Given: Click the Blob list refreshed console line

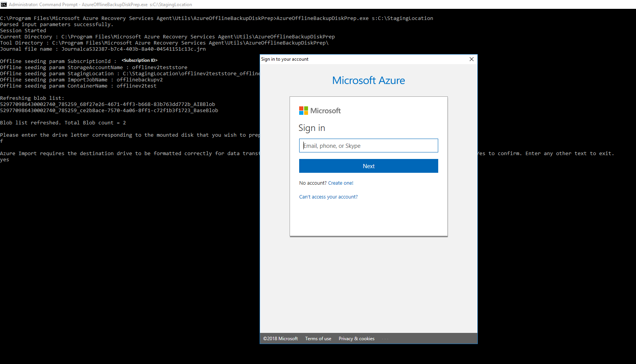Looking at the screenshot, I should click(x=64, y=122).
